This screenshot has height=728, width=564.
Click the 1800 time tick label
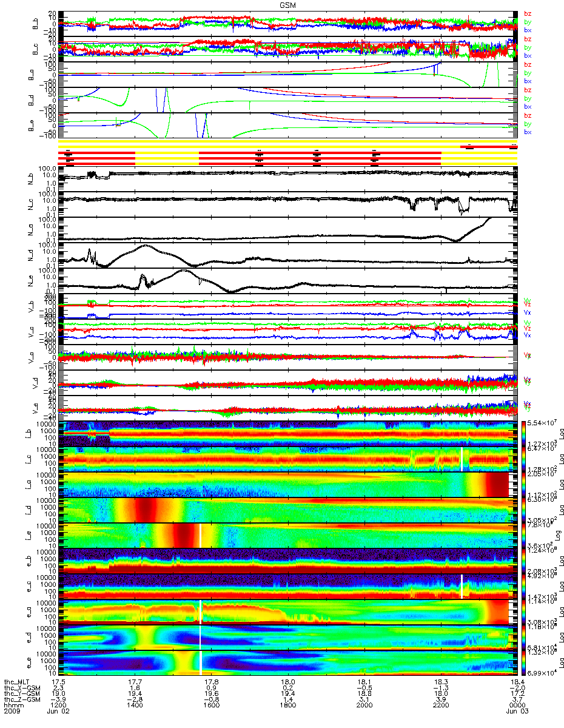click(287, 706)
